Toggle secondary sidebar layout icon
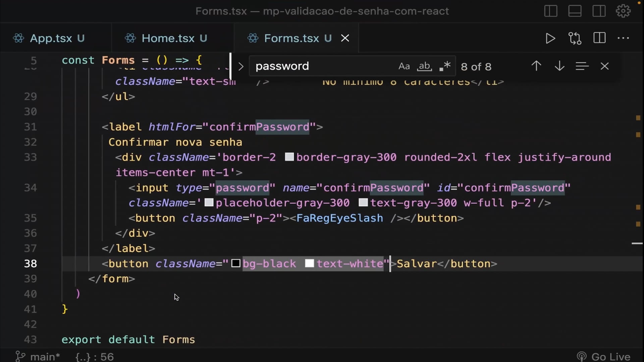 click(599, 11)
